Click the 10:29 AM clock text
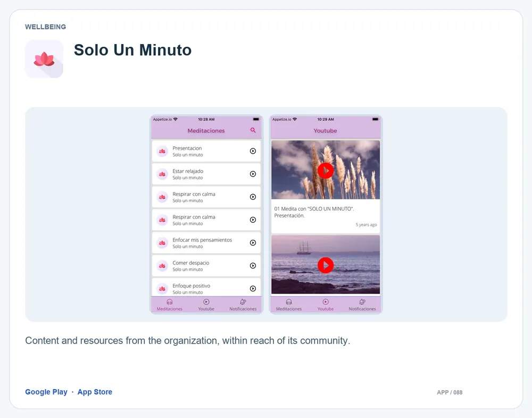This screenshot has height=418, width=532. (326, 120)
